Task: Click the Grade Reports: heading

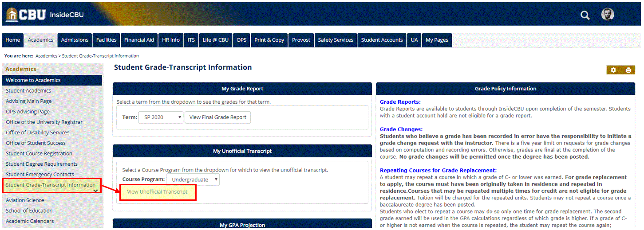Action: pos(400,102)
